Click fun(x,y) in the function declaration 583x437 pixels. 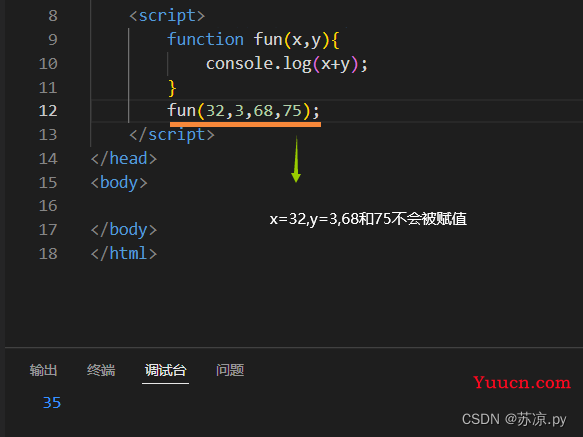coord(292,40)
